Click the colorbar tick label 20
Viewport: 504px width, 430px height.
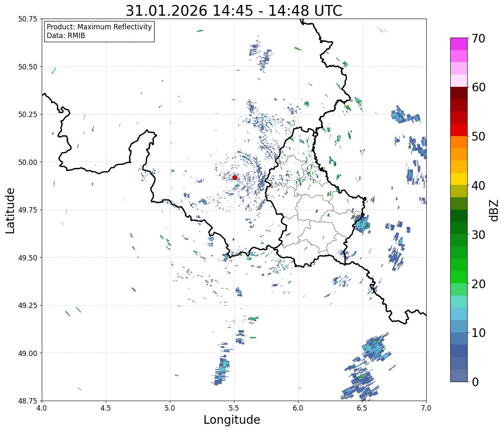point(478,284)
